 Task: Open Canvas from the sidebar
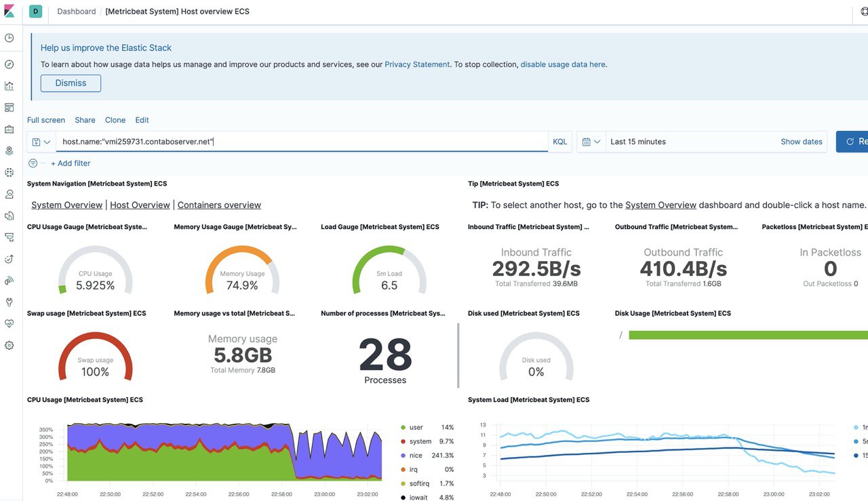pyautogui.click(x=9, y=129)
